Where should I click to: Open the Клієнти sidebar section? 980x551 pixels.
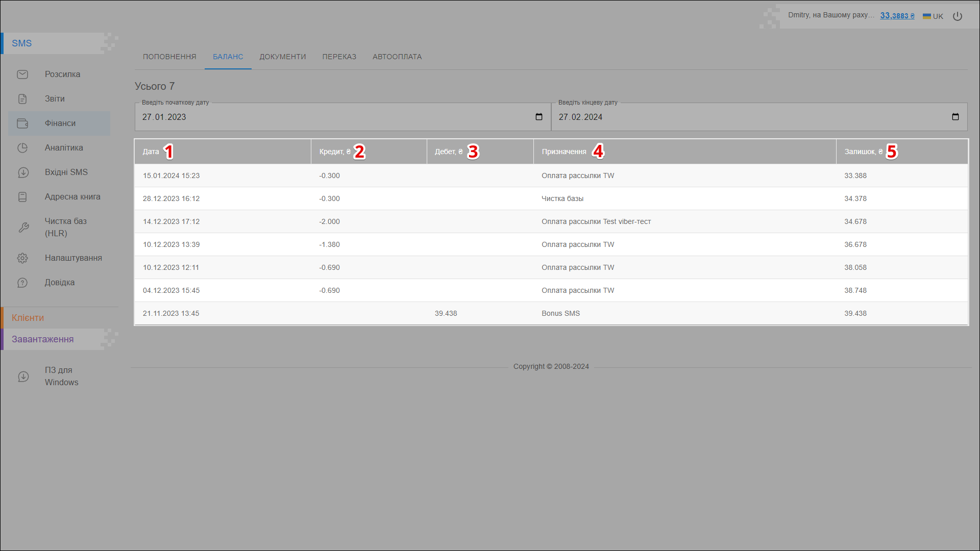click(28, 318)
